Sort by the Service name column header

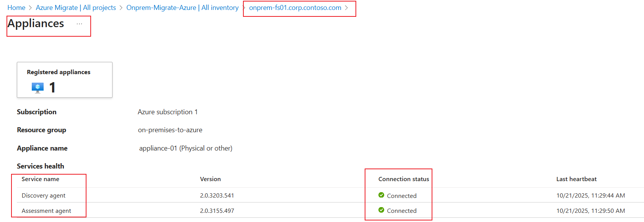coord(40,179)
